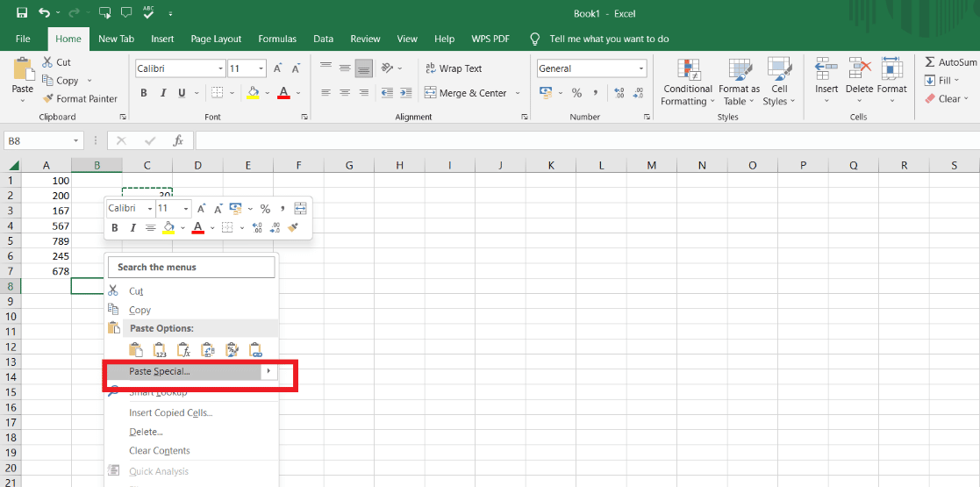Choose Copy from context menu
The height and width of the screenshot is (487, 980).
point(192,310)
